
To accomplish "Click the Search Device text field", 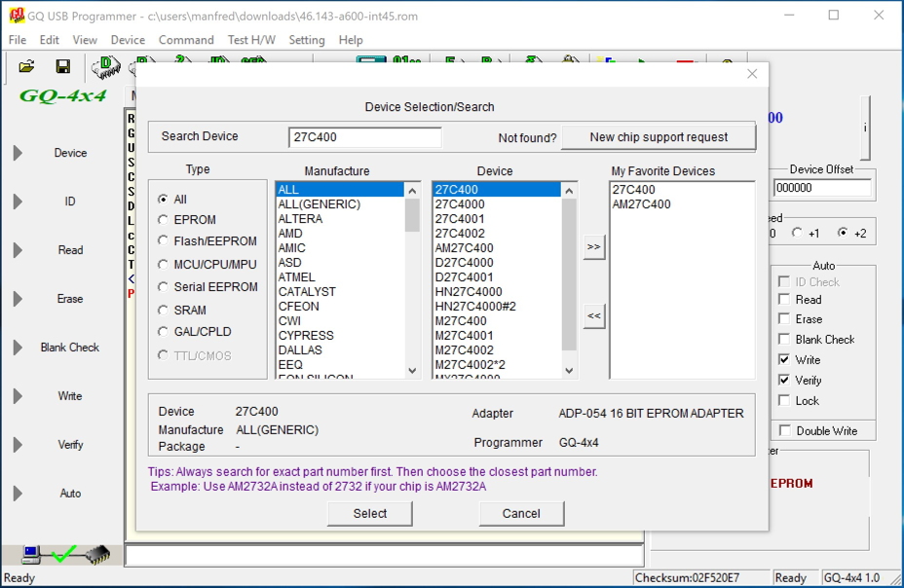I will pyautogui.click(x=364, y=137).
